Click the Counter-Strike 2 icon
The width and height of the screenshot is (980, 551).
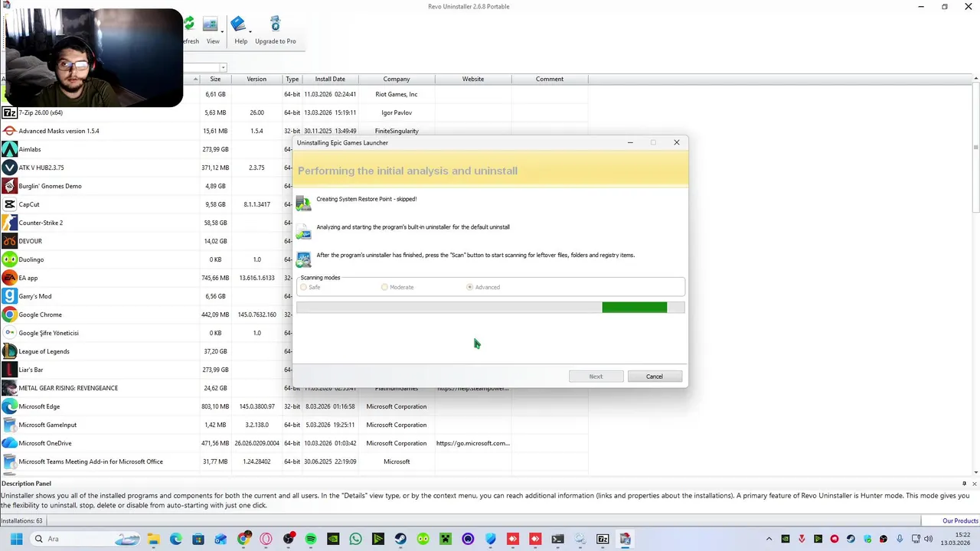tap(9, 223)
